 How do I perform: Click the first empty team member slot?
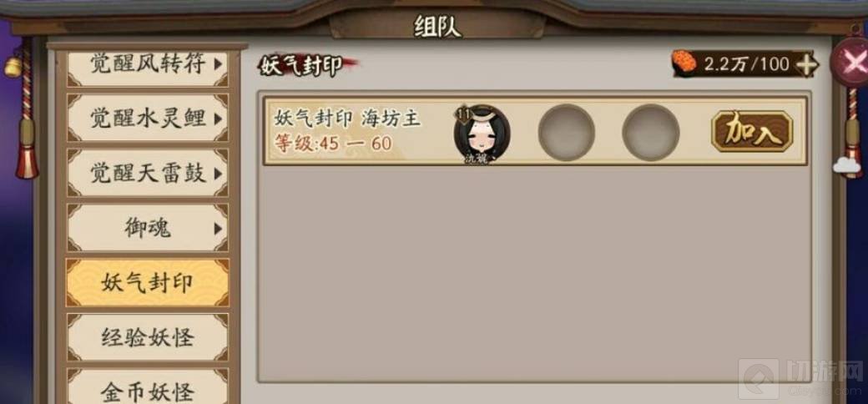(x=567, y=132)
